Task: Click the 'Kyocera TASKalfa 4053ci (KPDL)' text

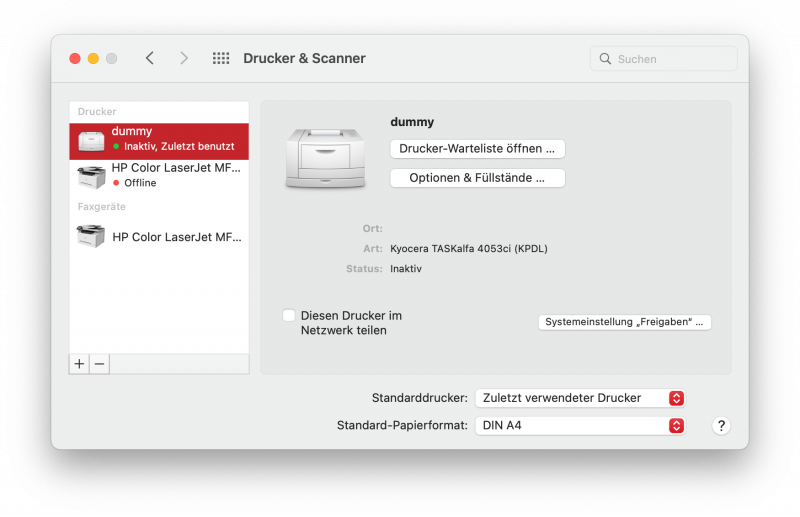Action: 469,249
